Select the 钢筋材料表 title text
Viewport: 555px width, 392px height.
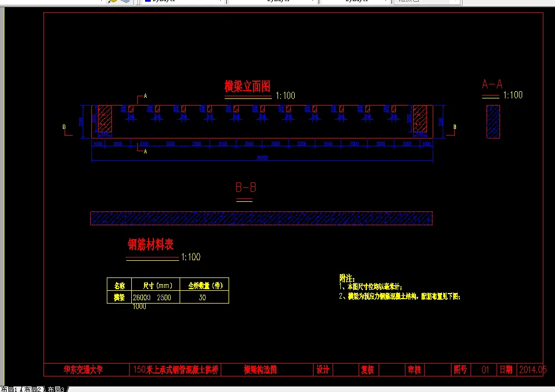tap(151, 245)
